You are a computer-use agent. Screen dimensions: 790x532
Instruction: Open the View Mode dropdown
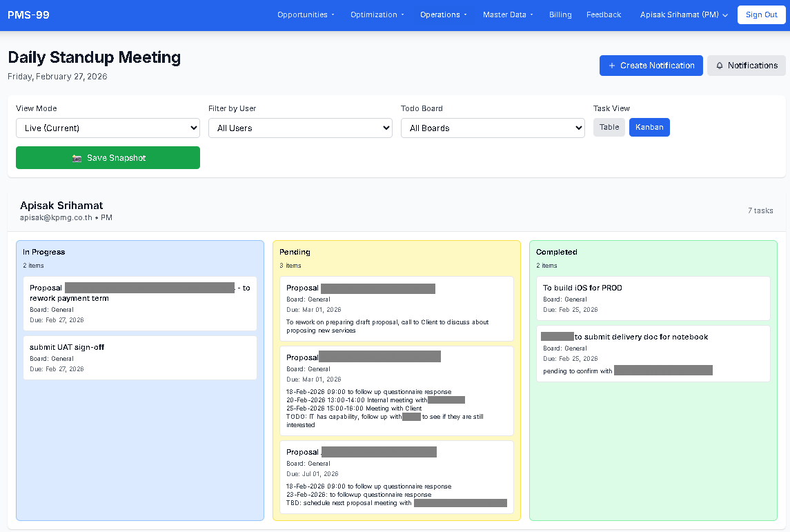108,128
